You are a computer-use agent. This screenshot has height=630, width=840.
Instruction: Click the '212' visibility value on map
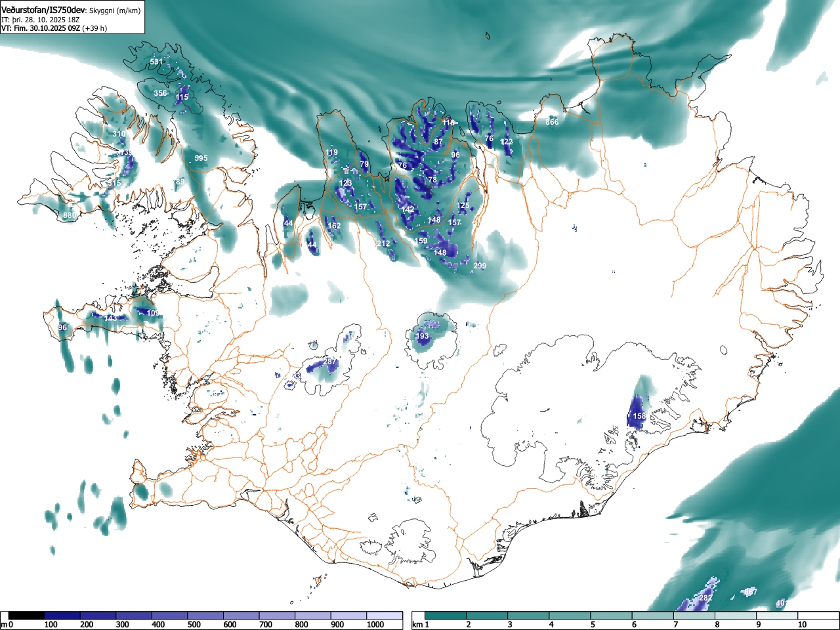click(384, 243)
